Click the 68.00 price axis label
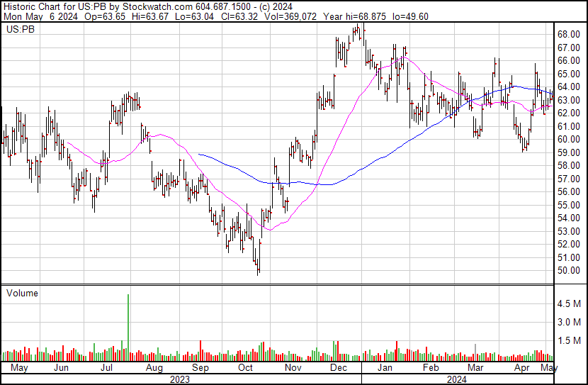Screen dimensions: 588x385 coord(569,35)
